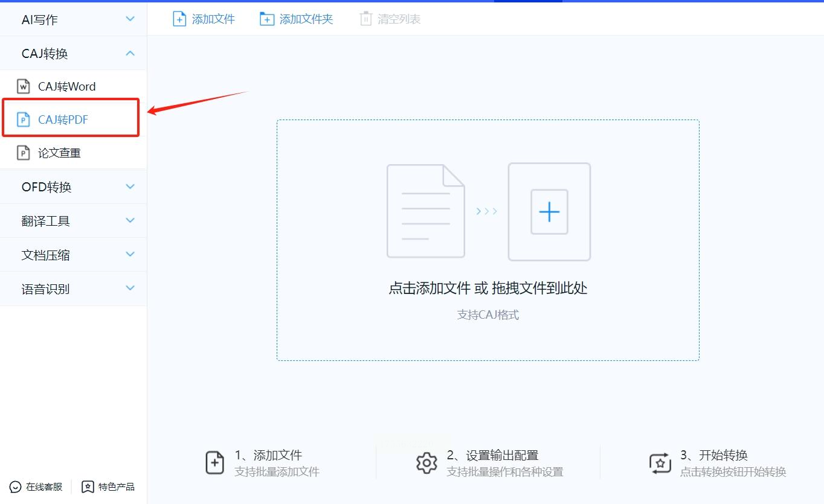The image size is (824, 504).
Task: Open 在线客服 link at bottom left
Action: pyautogui.click(x=36, y=486)
